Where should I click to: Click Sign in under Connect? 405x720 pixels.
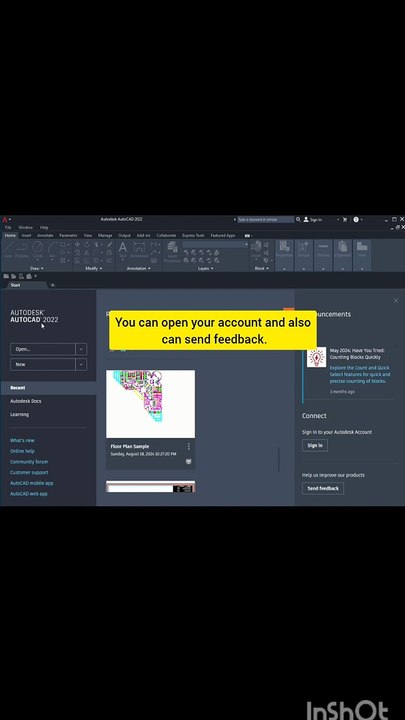(x=315, y=445)
